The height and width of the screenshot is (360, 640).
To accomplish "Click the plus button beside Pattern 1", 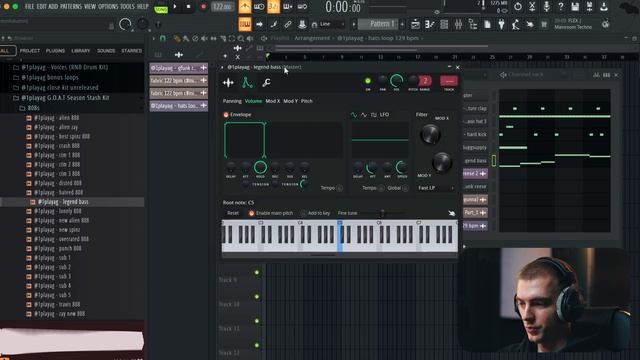I will tap(402, 24).
